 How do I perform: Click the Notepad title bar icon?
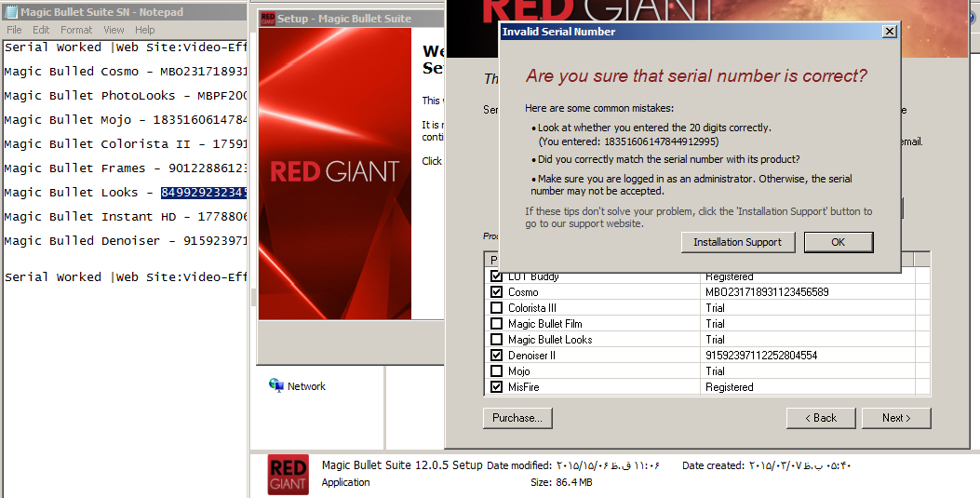tap(12, 12)
